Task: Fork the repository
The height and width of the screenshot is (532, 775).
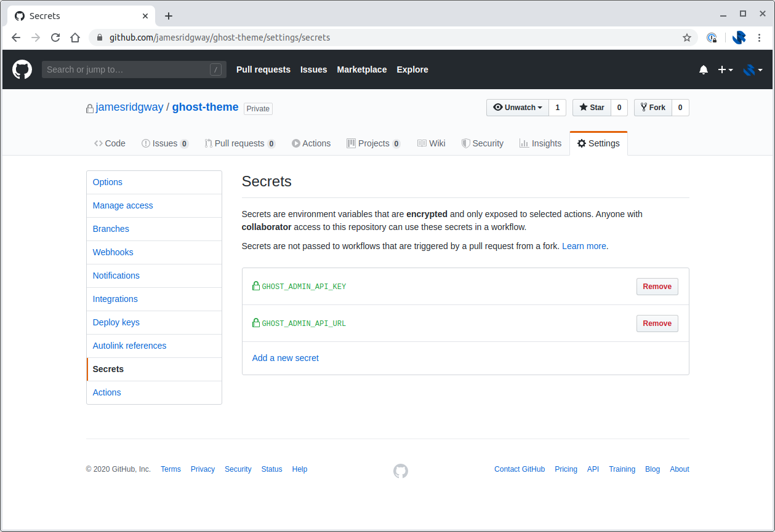Action: pyautogui.click(x=653, y=108)
